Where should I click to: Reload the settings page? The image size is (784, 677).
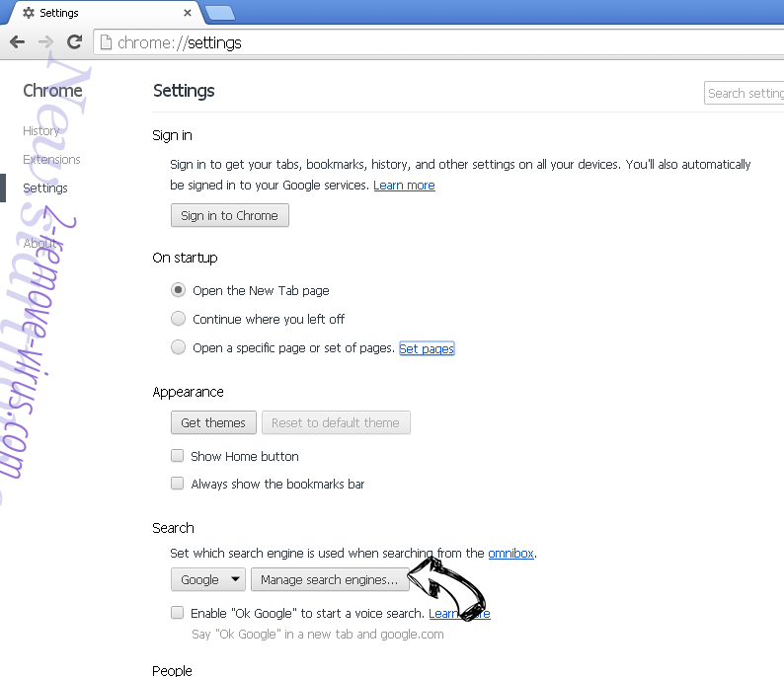[x=74, y=42]
